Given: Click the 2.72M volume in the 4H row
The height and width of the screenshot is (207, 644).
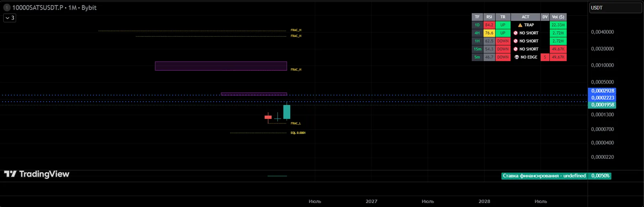Looking at the screenshot, I should [558, 33].
